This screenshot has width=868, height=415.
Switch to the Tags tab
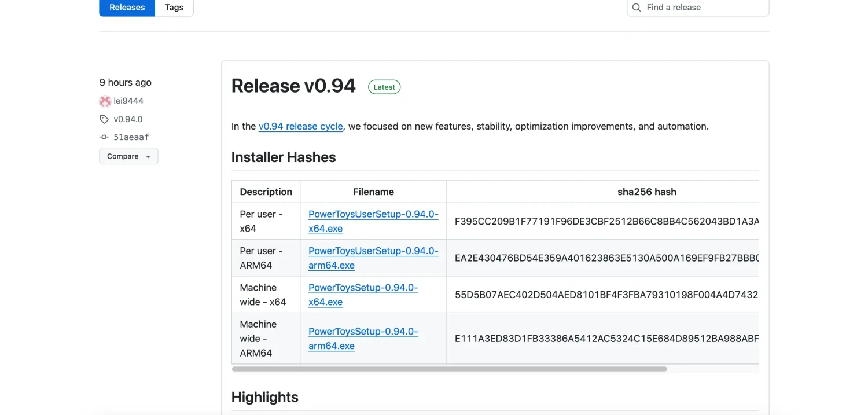[x=174, y=8]
